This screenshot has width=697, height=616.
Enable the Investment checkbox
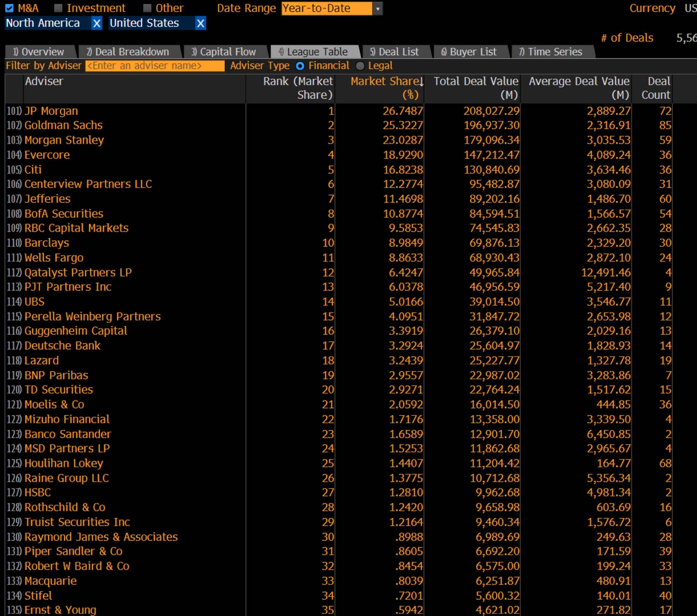58,8
